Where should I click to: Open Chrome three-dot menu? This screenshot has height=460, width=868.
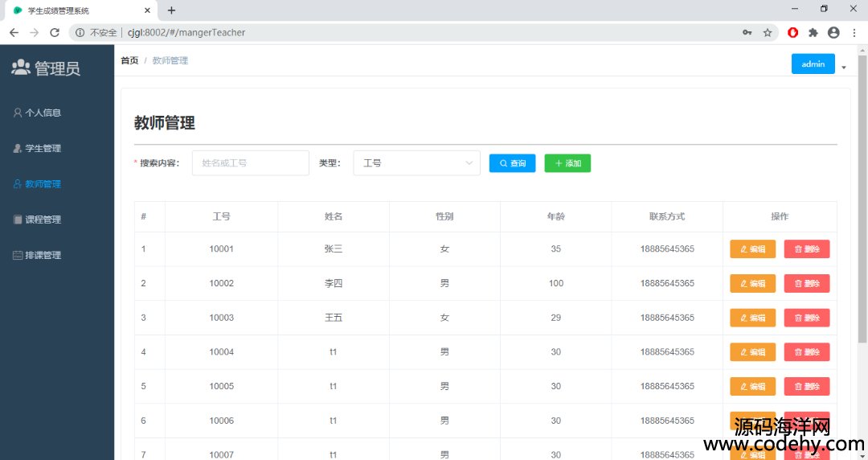[854, 33]
